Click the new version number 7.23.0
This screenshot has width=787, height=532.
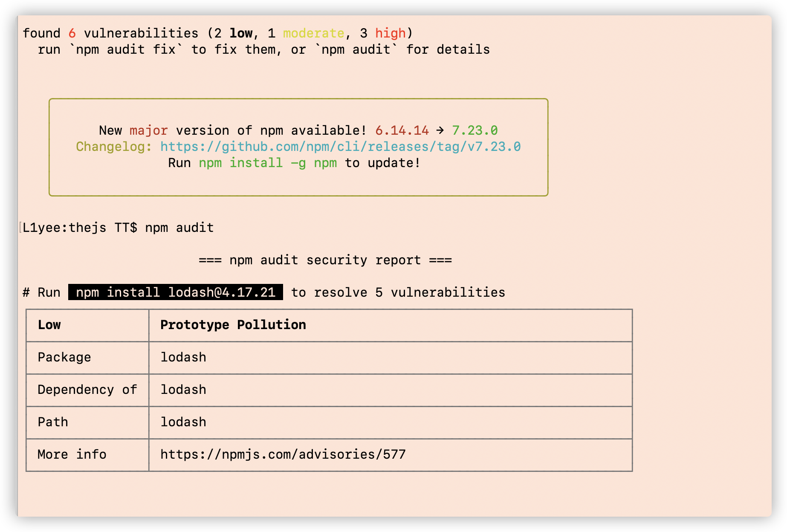tap(475, 130)
